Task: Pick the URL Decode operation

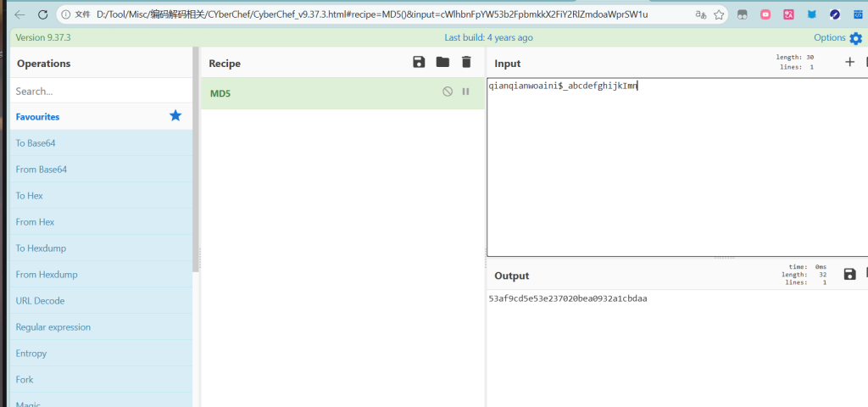Action: (40, 301)
